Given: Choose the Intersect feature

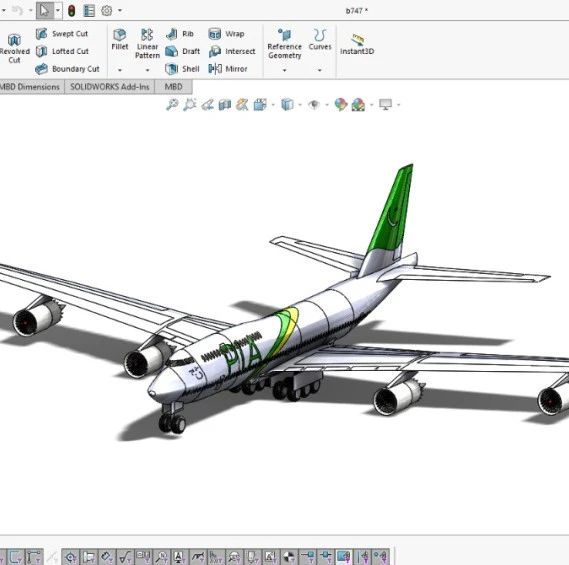Looking at the screenshot, I should coord(232,51).
